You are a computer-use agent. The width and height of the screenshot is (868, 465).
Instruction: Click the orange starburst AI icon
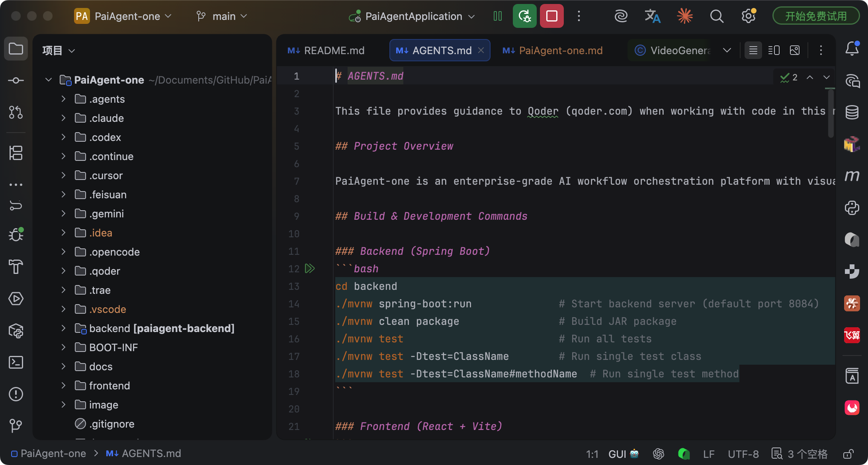[x=685, y=16]
